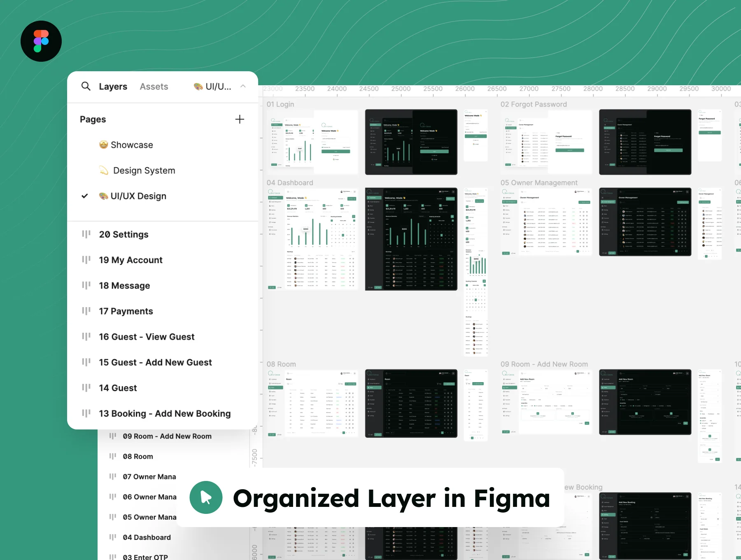Add a new page with plus icon

(240, 119)
